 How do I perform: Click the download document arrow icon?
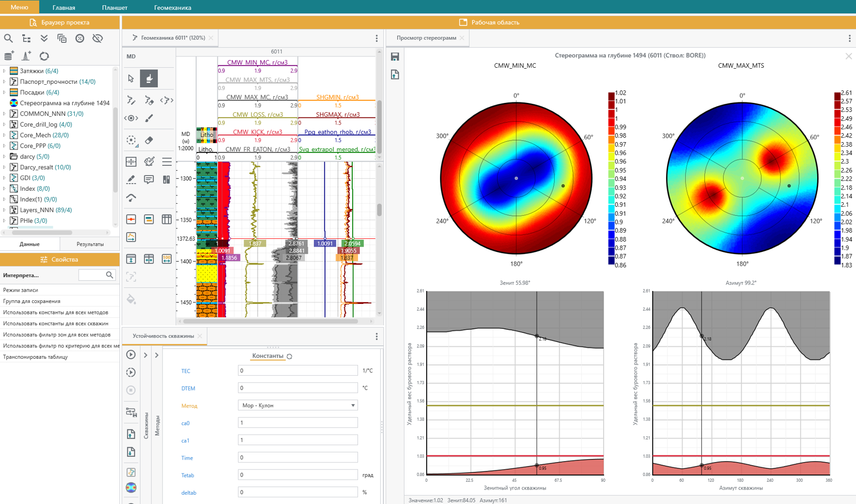[x=131, y=452]
